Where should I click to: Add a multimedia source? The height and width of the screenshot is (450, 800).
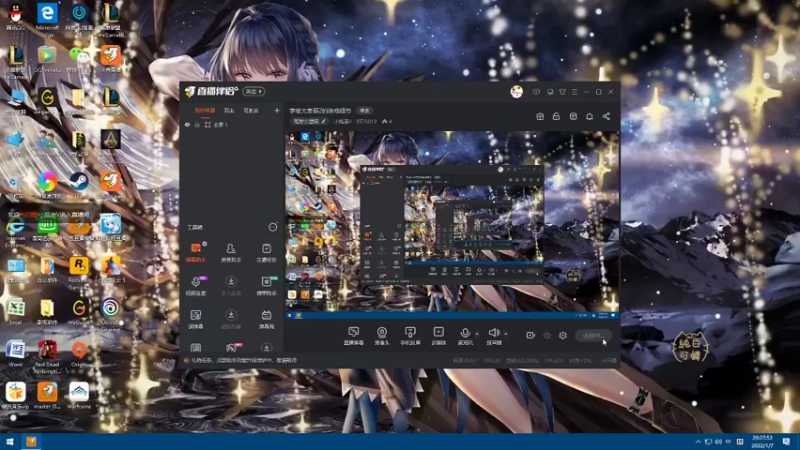(439, 336)
